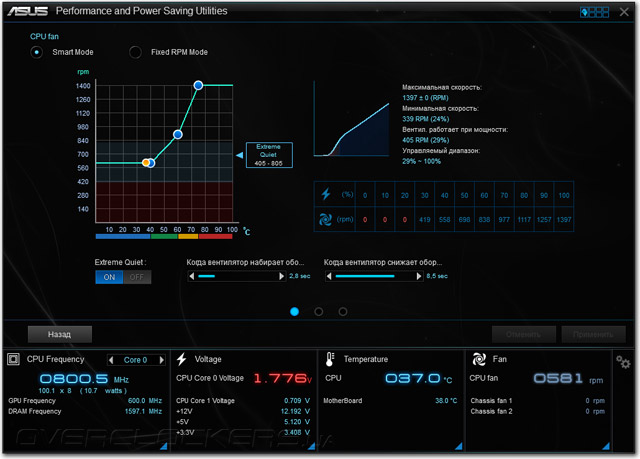Click the top curve point at 1400 rpm
Viewport: 640px width, 459px height.
coord(198,85)
